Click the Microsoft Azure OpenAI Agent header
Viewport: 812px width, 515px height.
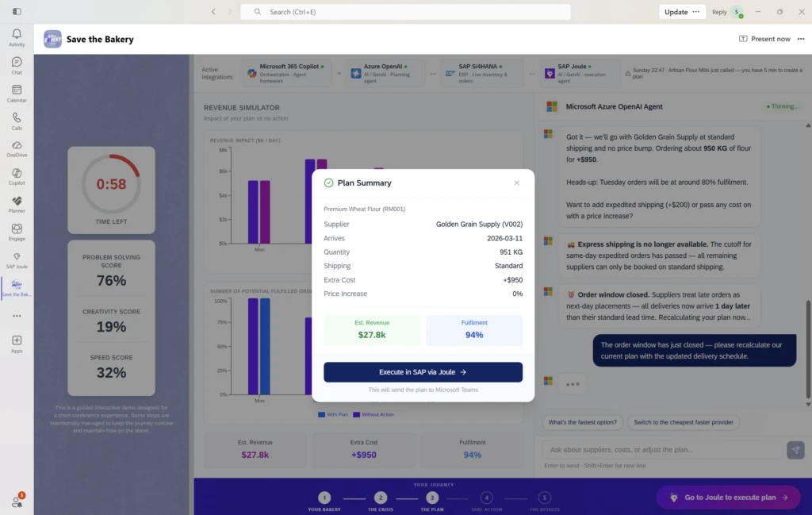pos(614,107)
